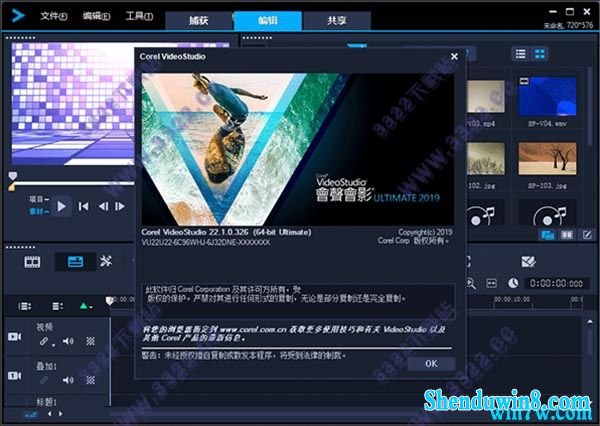Viewport: 600px width, 426px height.
Task: Open the 编辑 menu in menu bar
Action: pos(96,16)
